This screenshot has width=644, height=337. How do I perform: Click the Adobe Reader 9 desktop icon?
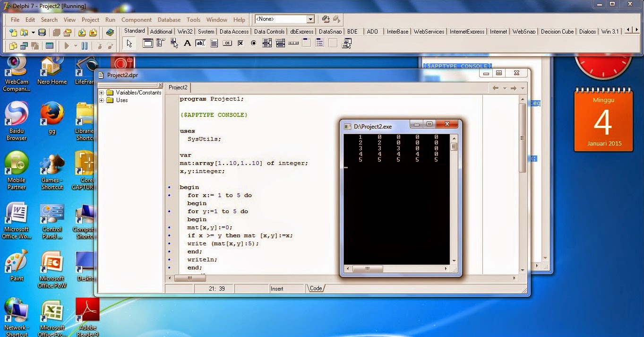point(87,317)
